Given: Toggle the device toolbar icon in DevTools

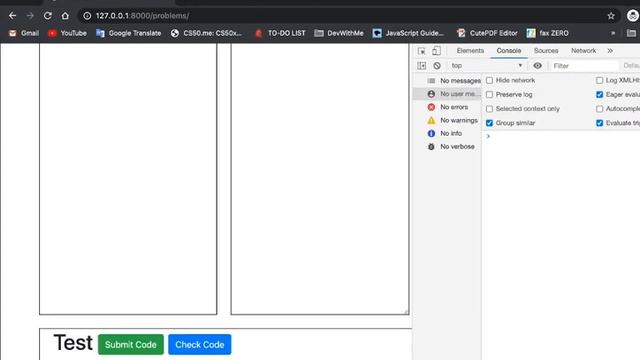Looking at the screenshot, I should pos(436,51).
